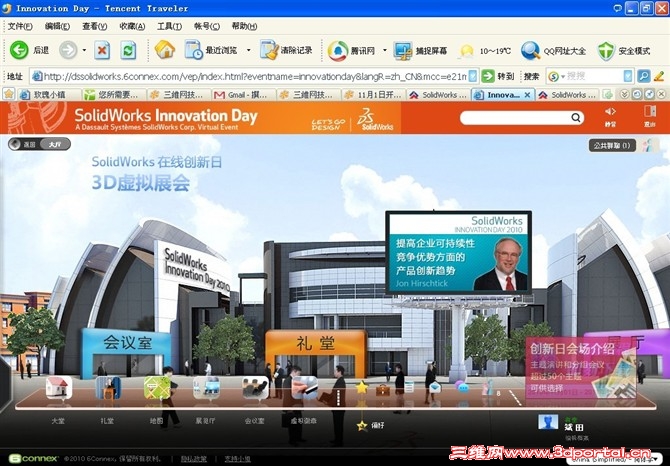Refresh the page with green arrows icon
The height and width of the screenshot is (466, 670).
point(128,50)
